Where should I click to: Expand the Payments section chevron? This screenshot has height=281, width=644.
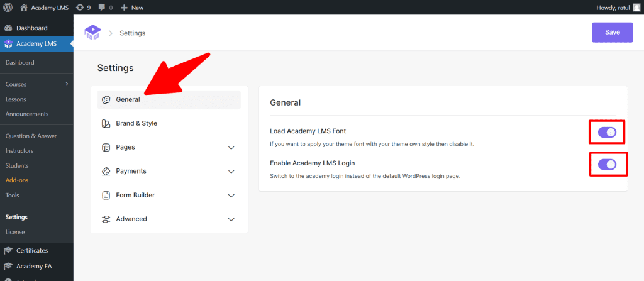tap(231, 172)
